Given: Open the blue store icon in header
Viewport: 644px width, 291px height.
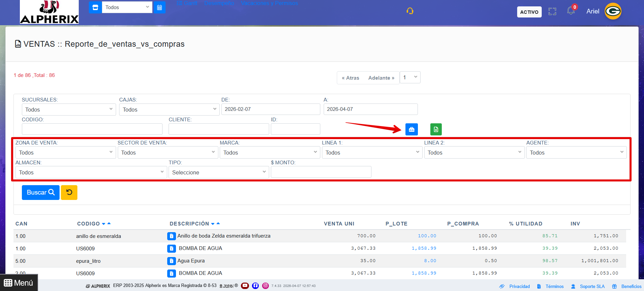Looking at the screenshot, I should click(x=95, y=7).
